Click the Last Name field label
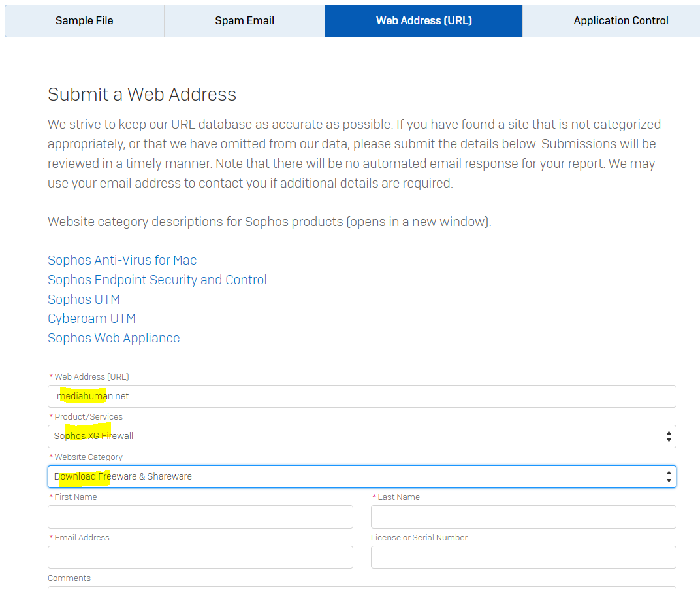This screenshot has height=611, width=700. coord(399,497)
